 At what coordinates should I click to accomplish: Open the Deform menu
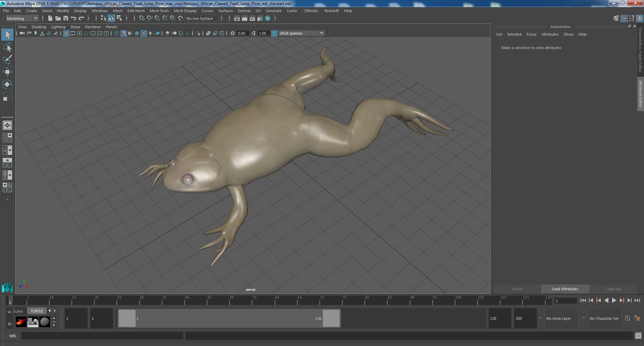(244, 11)
